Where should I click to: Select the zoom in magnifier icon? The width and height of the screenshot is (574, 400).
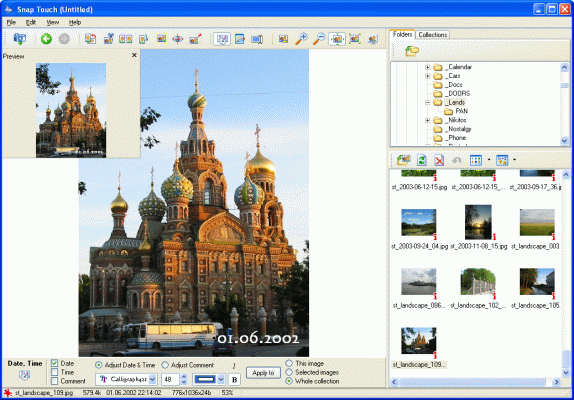click(301, 38)
